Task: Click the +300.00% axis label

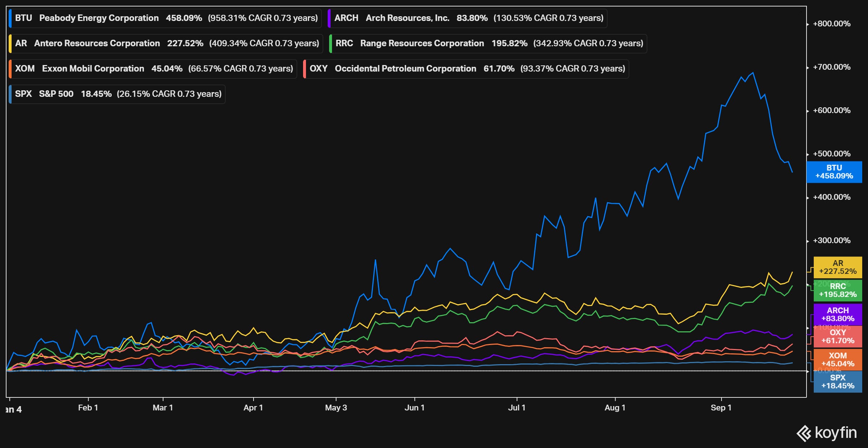Action: [x=831, y=241]
